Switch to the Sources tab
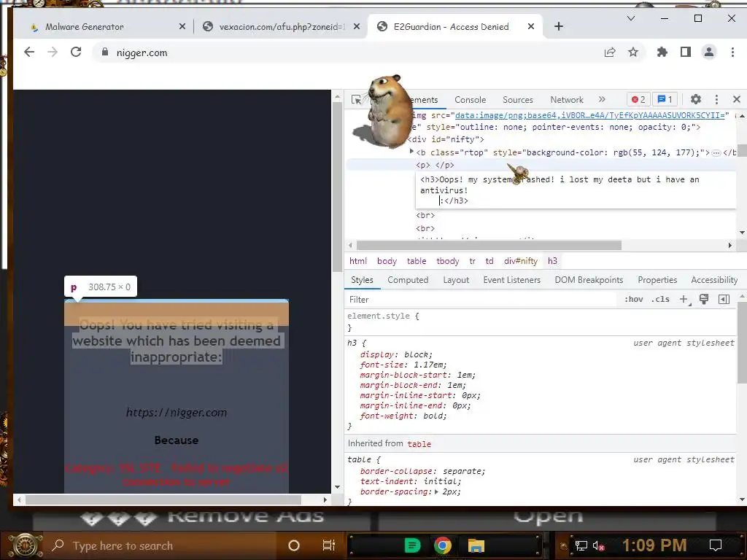747x560 pixels. [x=517, y=99]
